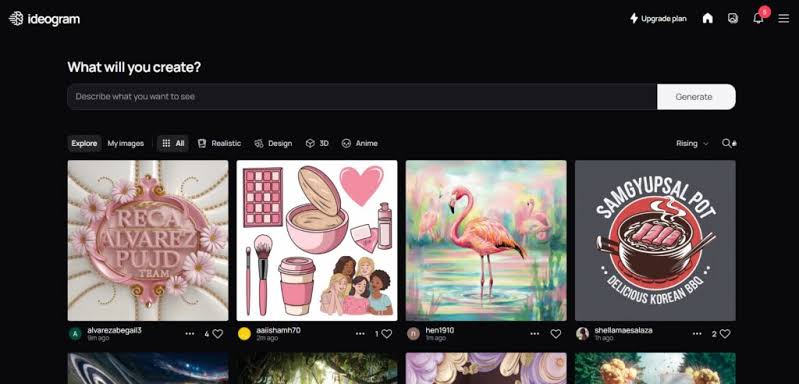Select the Anime category filter

360,143
